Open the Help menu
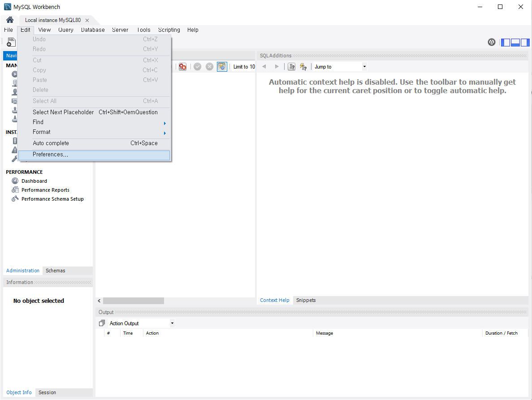This screenshot has height=400, width=532. [x=193, y=30]
